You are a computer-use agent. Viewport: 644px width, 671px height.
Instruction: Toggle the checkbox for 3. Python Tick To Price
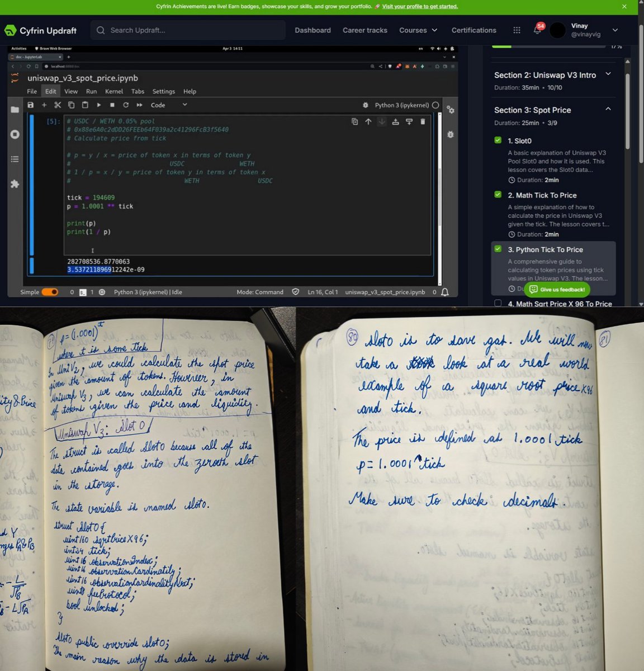click(498, 249)
